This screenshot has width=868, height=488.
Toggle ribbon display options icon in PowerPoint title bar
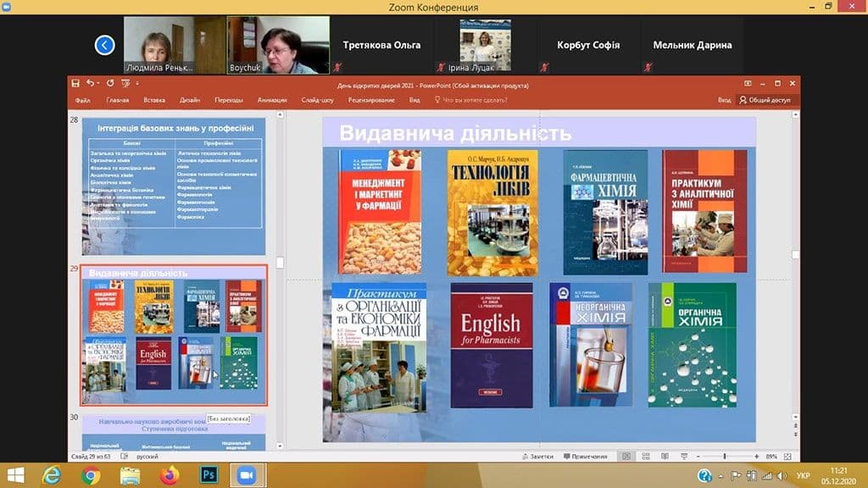(x=748, y=83)
